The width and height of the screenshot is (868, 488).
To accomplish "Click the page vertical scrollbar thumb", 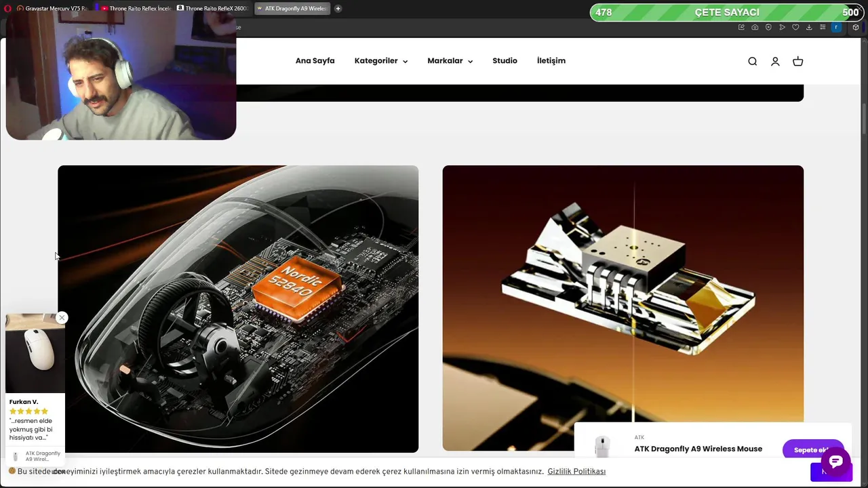I will pos(864,119).
